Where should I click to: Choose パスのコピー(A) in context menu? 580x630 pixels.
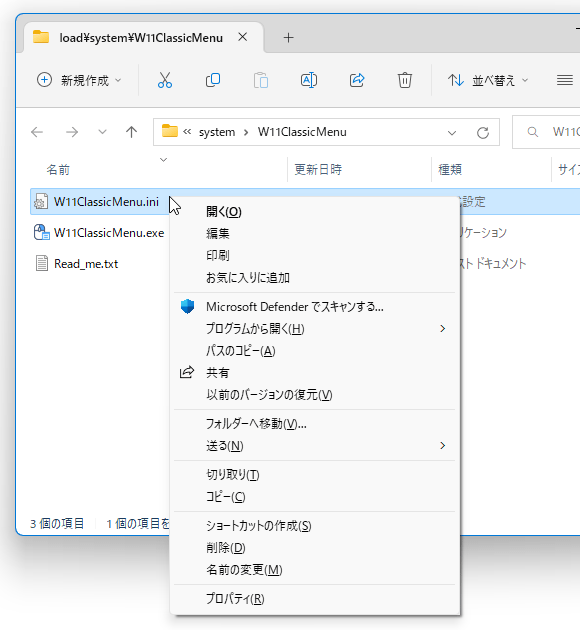[314, 351]
